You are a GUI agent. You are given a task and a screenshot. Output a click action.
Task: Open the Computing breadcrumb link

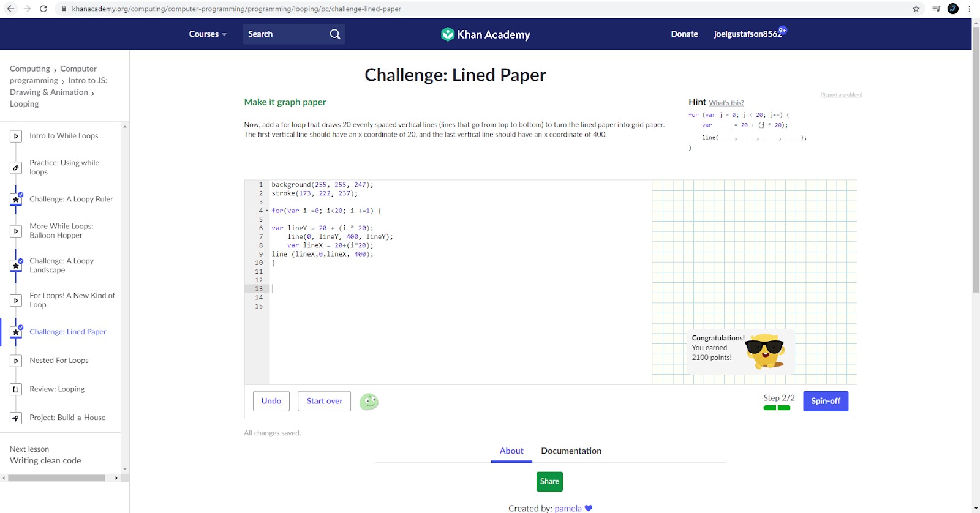click(30, 69)
